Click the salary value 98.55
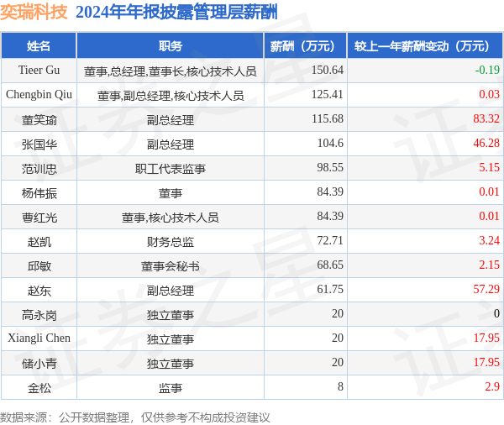The height and width of the screenshot is (425, 504). pyautogui.click(x=330, y=167)
